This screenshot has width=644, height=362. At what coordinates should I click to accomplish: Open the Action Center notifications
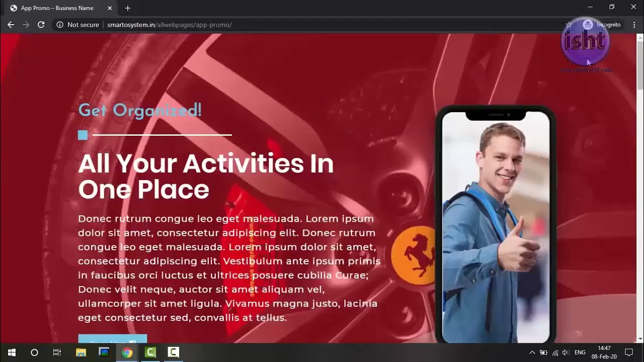tap(629, 352)
